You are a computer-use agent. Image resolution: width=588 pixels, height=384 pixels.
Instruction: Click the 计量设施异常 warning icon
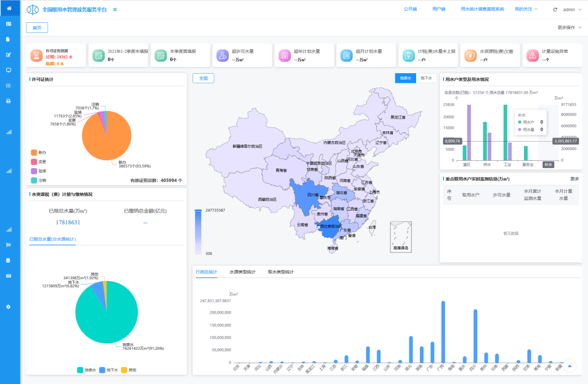(532, 55)
